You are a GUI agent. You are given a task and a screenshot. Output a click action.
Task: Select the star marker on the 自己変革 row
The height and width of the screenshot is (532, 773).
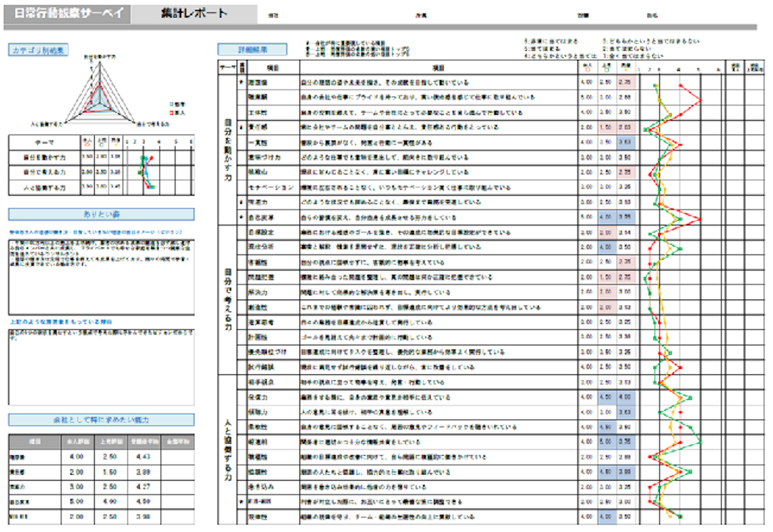[x=242, y=217]
